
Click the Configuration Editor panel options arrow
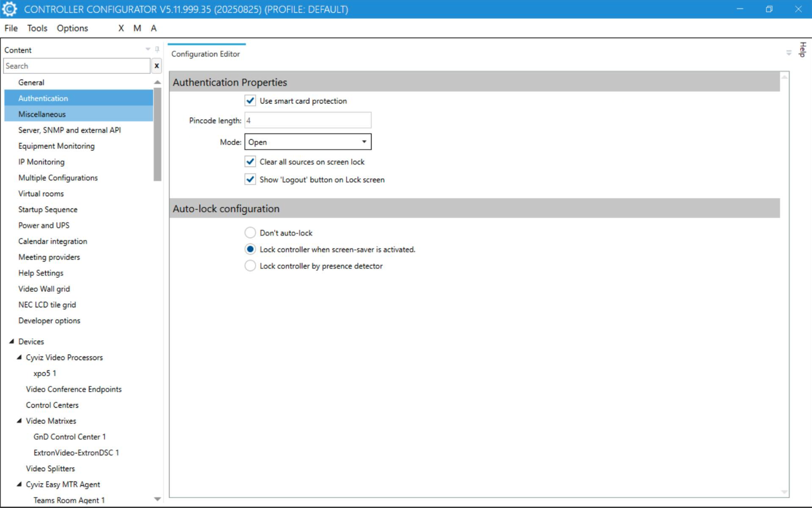[x=788, y=54]
